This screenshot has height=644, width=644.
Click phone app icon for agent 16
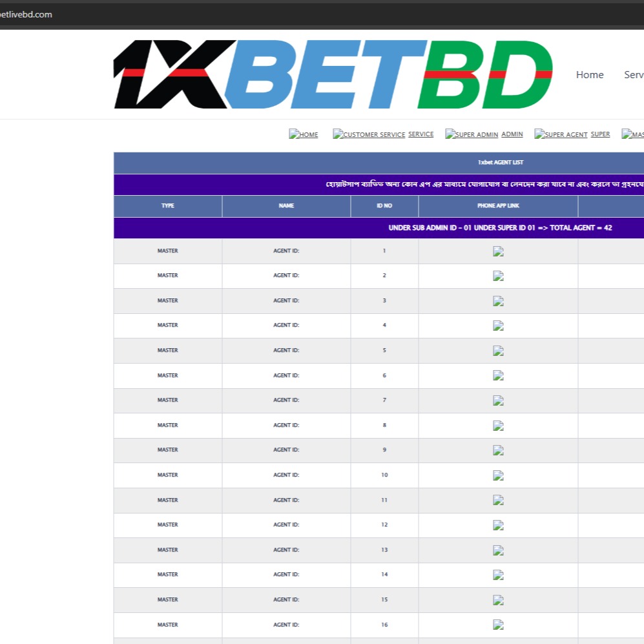coord(498,625)
